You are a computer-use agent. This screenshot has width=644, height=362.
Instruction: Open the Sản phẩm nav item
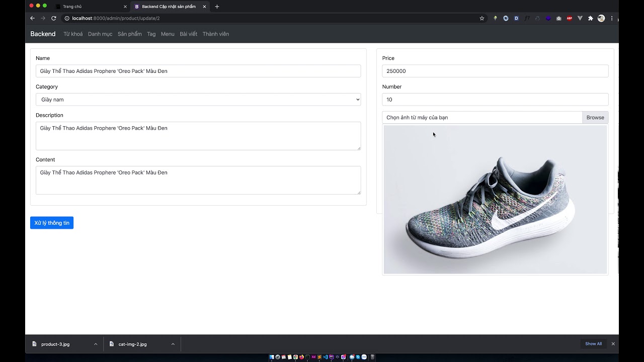130,34
